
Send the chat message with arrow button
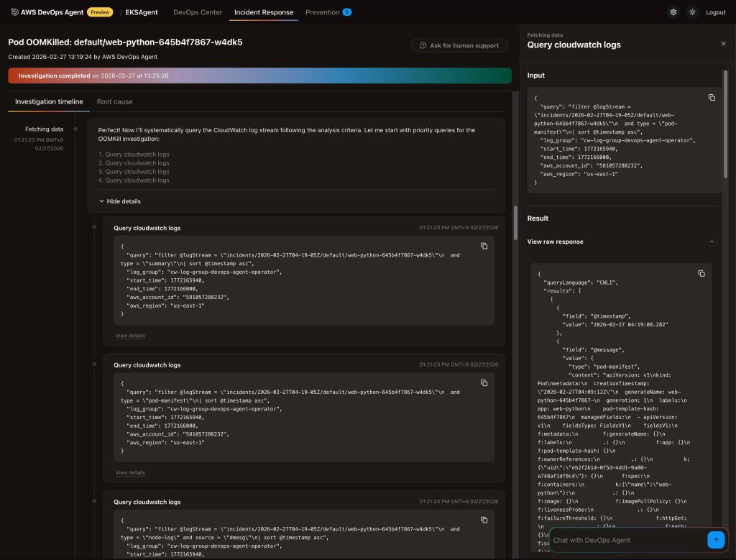pyautogui.click(x=716, y=540)
